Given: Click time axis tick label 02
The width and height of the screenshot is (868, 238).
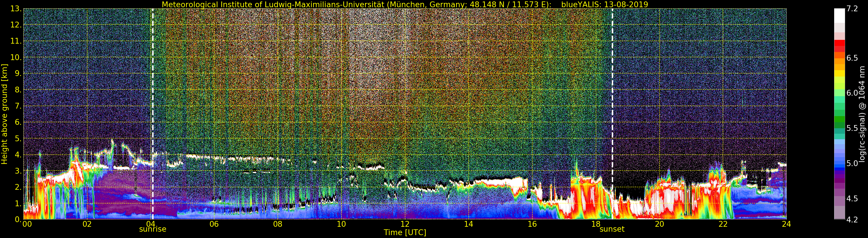Looking at the screenshot, I should pos(87,224).
